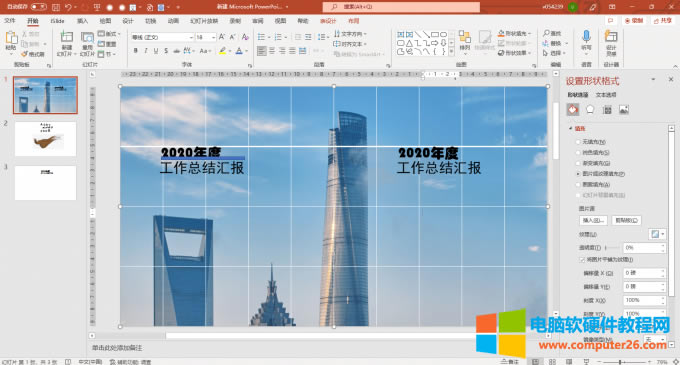680x365 pixels.
Task: Open the Picture icon tab in format pane
Action: click(624, 110)
